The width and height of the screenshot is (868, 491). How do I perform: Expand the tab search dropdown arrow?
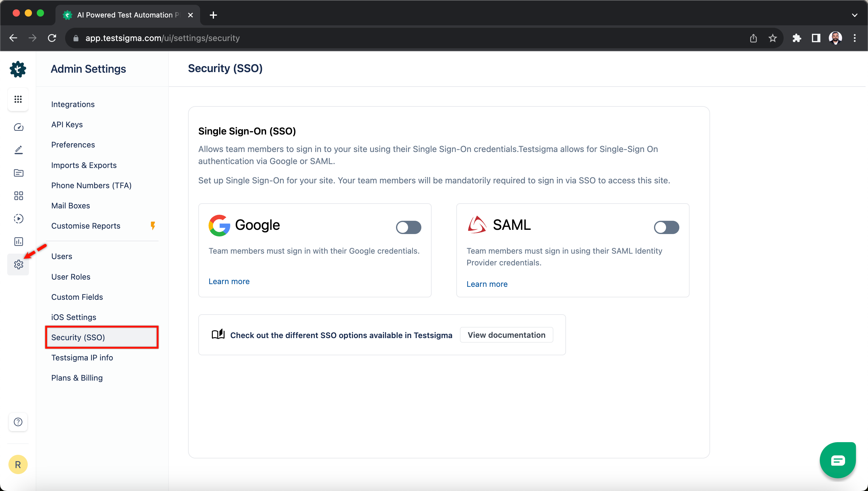point(854,15)
